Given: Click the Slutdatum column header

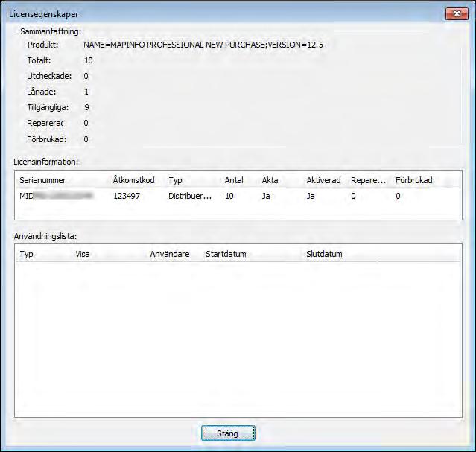Looking at the screenshot, I should [x=324, y=254].
